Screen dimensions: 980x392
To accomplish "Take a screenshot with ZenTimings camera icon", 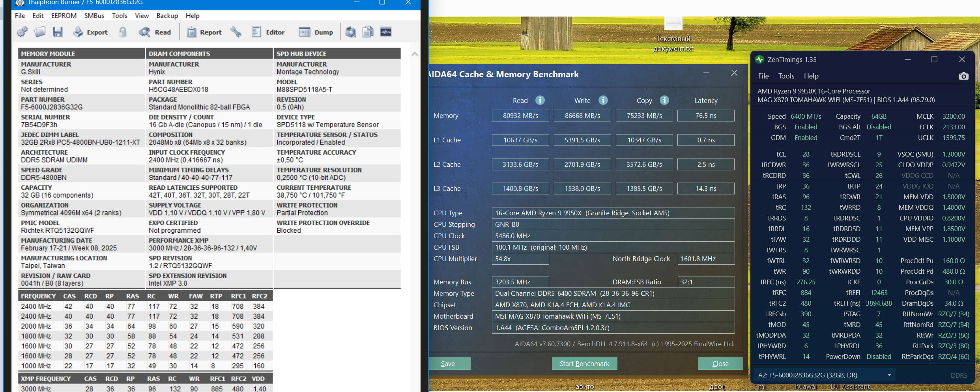I will pyautogui.click(x=963, y=76).
